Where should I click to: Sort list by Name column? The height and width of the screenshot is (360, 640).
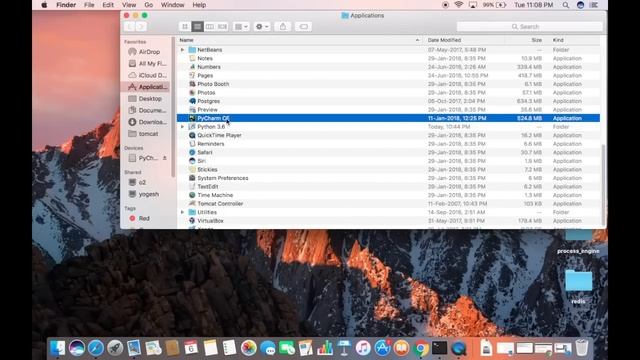pyautogui.click(x=300, y=40)
